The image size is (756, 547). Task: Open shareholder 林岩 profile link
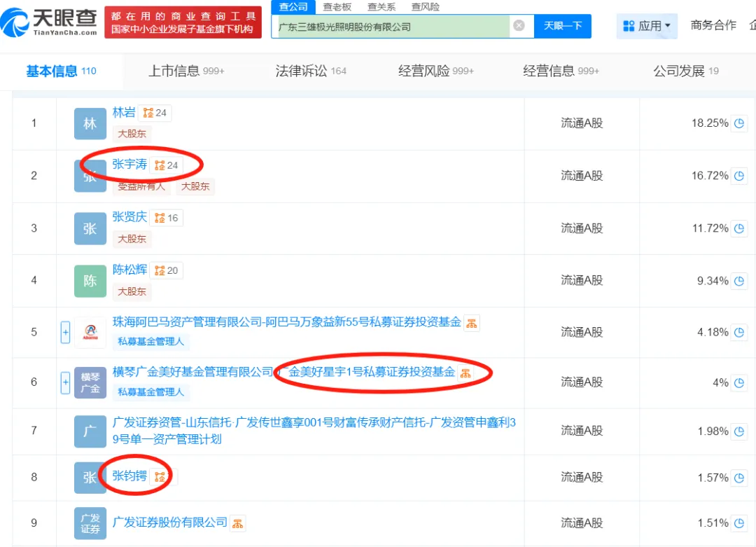point(124,112)
